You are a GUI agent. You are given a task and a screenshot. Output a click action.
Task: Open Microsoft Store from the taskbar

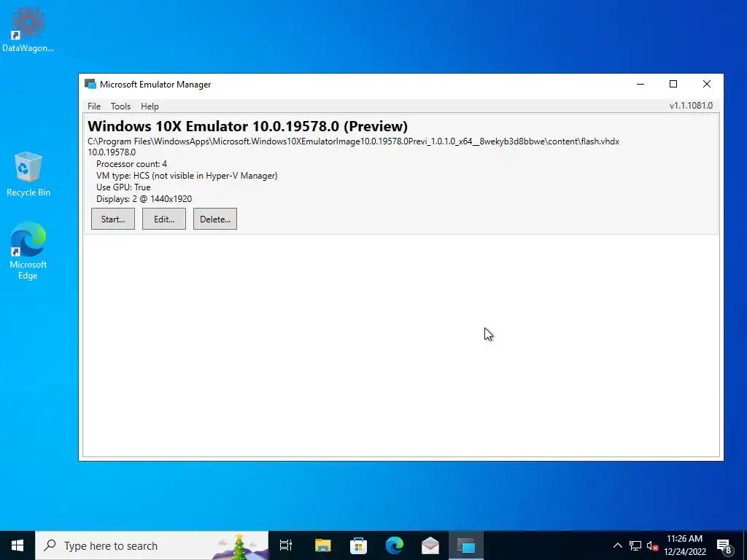pos(358,545)
